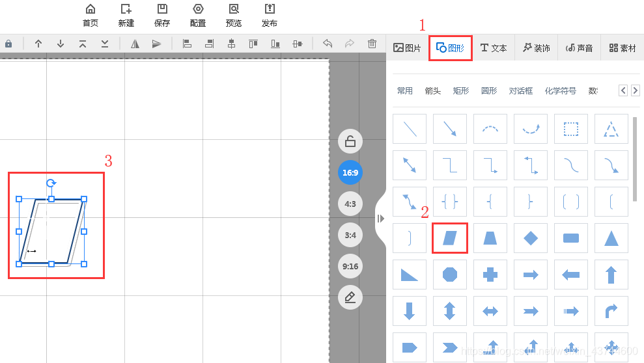Screen dimensions: 644x363
Task: Toggle canvas unlock button
Action: tap(350, 141)
